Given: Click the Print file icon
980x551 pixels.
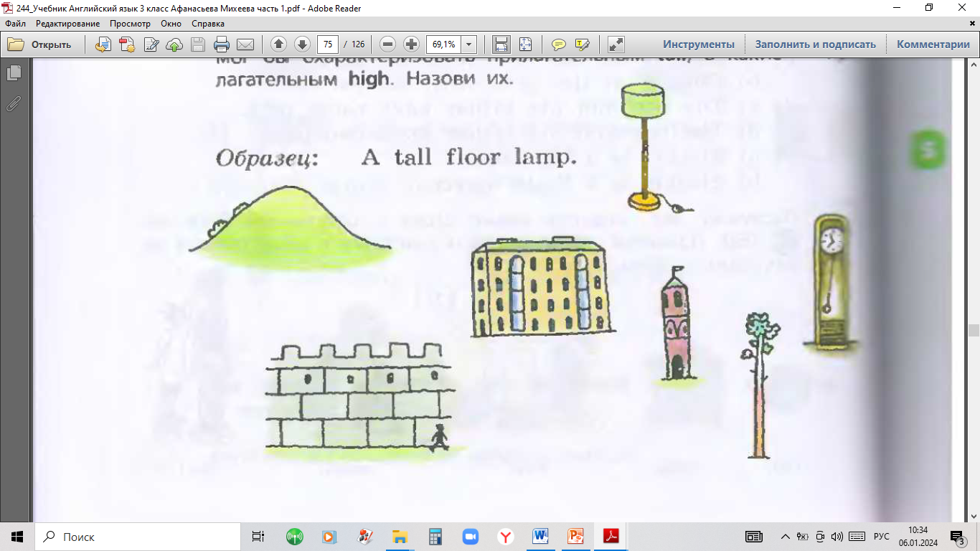Looking at the screenshot, I should tap(222, 44).
